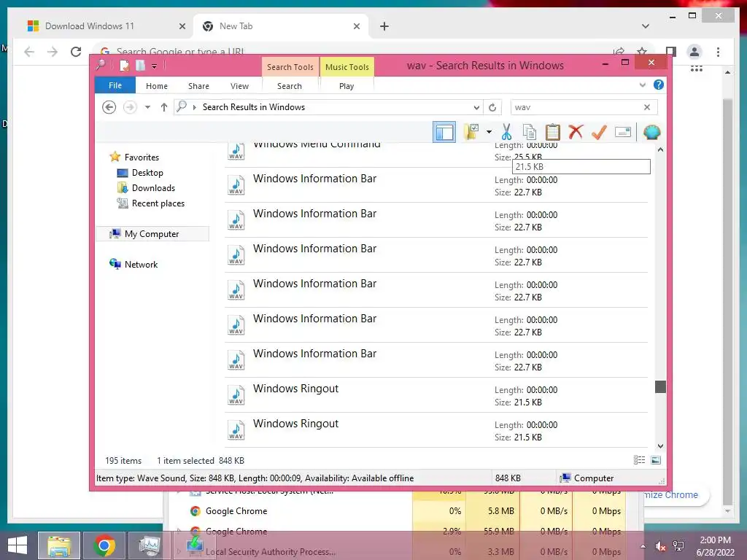Image resolution: width=747 pixels, height=560 pixels.
Task: Toggle the navigation pane button in Explorer toolbar
Action: [444, 132]
